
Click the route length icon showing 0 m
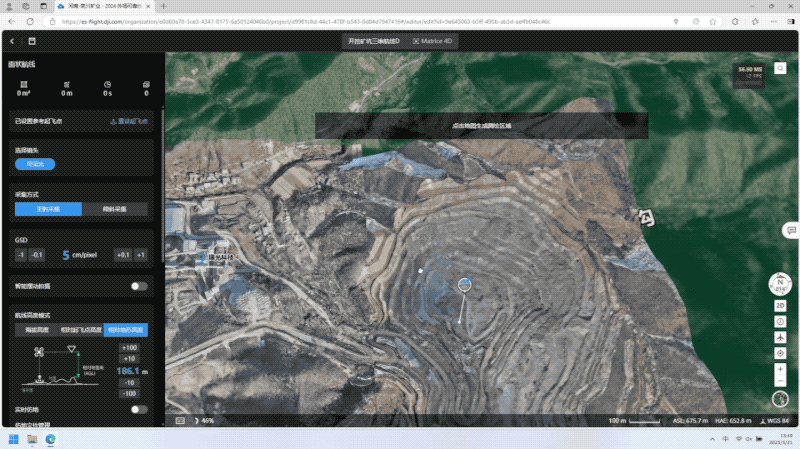67,84
